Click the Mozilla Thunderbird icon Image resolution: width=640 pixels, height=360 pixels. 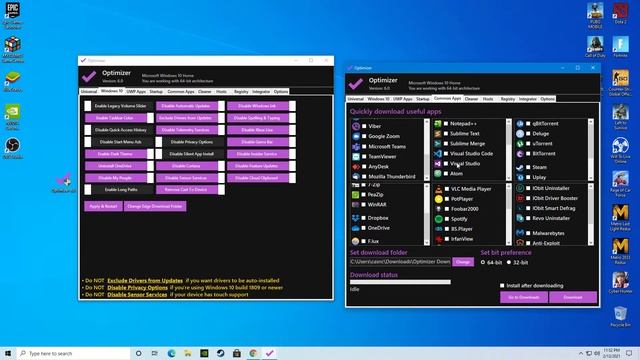356,176
